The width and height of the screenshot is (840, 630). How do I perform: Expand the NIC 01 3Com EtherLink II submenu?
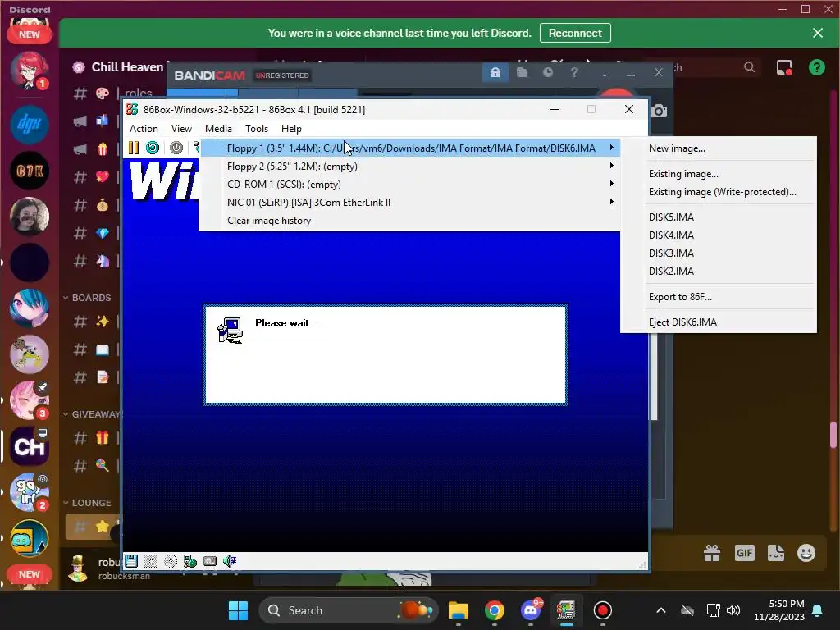pos(409,203)
